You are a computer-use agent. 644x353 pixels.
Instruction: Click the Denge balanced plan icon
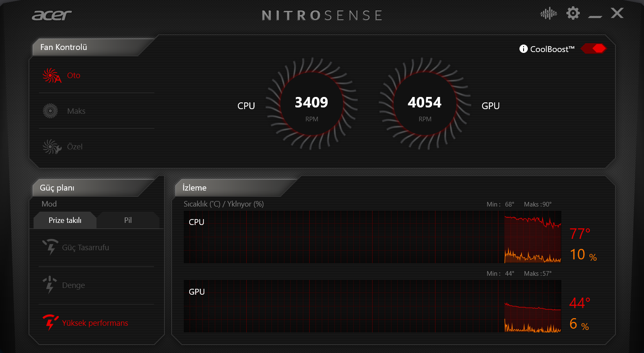(50, 285)
